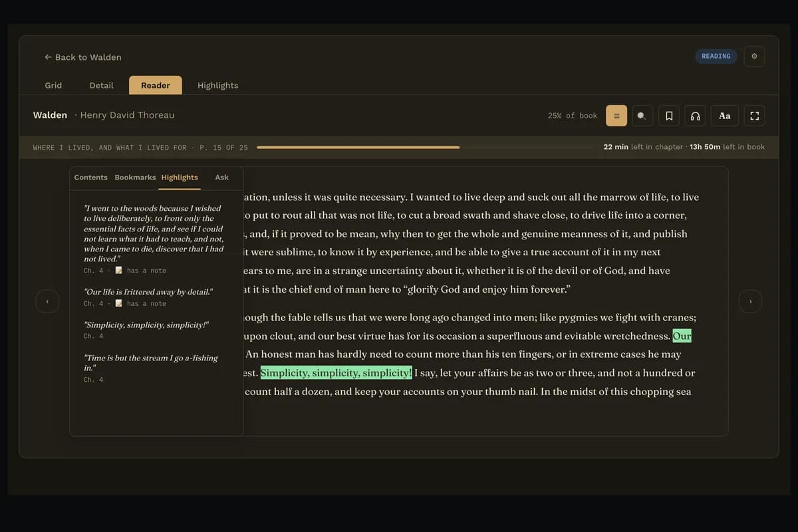Go back to Walden via the back link
Screen dimensions: 798x532
click(x=82, y=57)
